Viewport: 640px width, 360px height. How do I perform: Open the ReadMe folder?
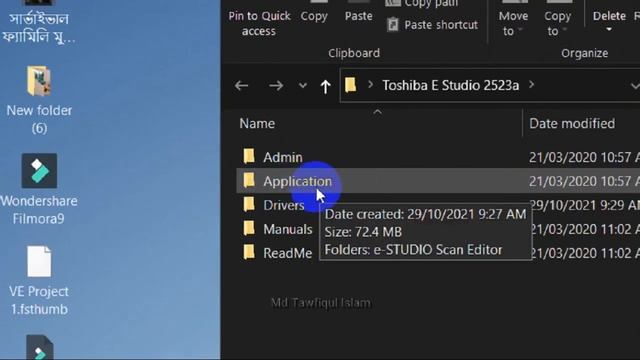287,253
